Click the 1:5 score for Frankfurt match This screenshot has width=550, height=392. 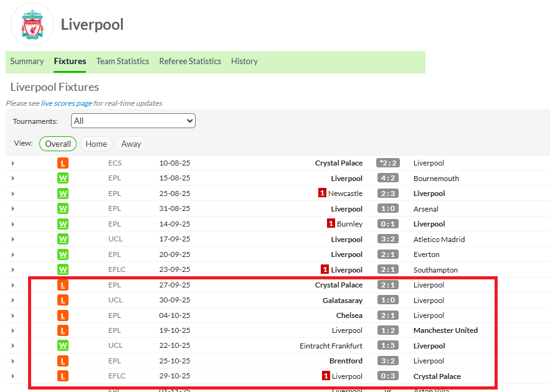(387, 346)
